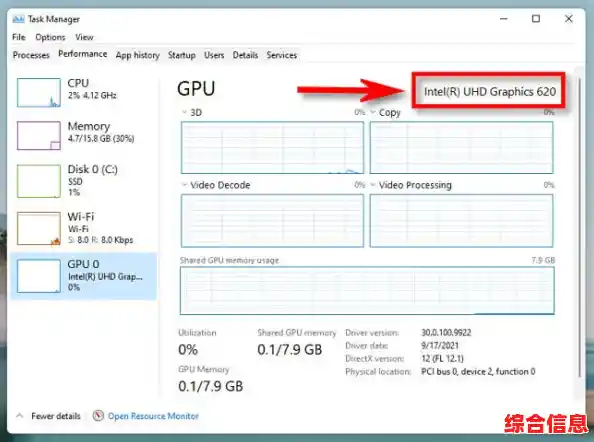Click the driver version 30.0.100.9922 value
Screen dimensions: 594x442
[446, 333]
